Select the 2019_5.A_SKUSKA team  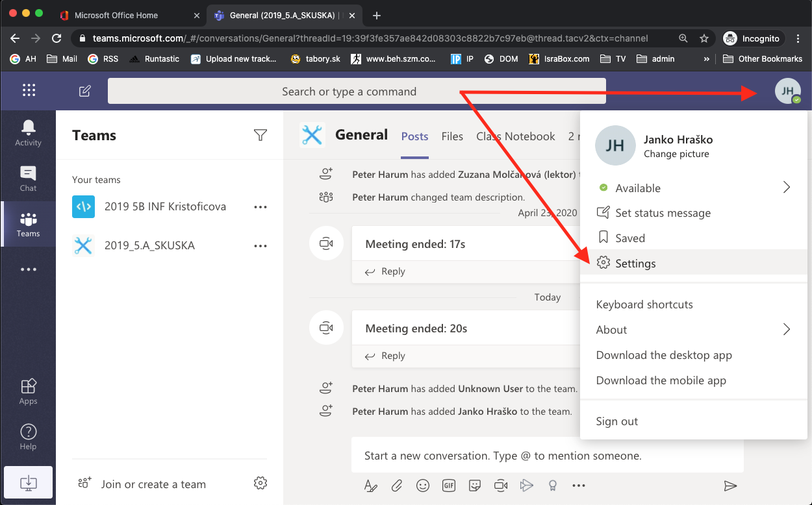pos(149,245)
